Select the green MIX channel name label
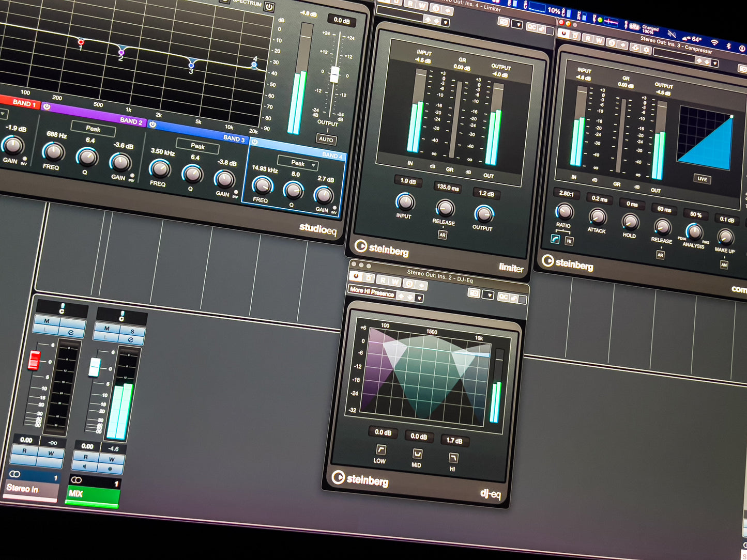The height and width of the screenshot is (560, 747). click(x=93, y=495)
